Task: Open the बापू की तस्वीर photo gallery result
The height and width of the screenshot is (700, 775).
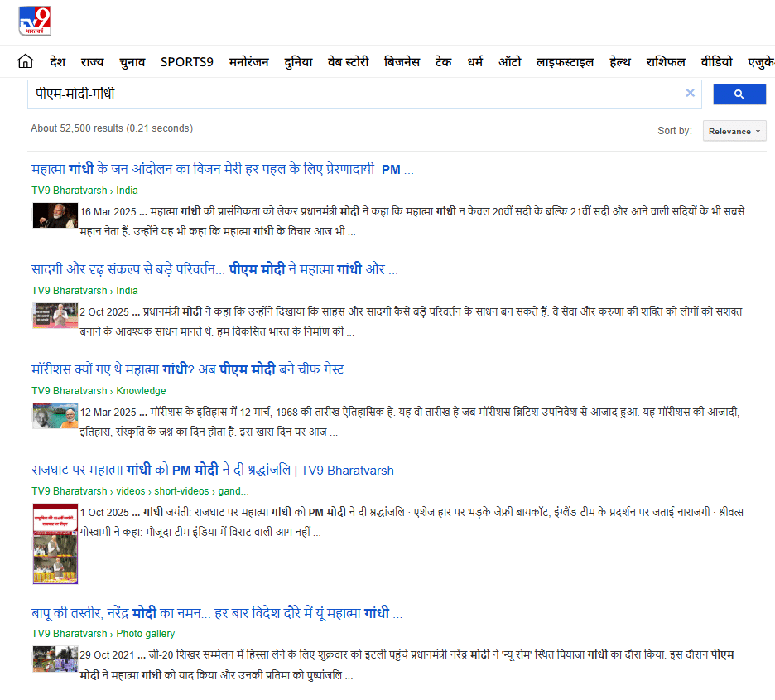Action: tap(217, 614)
